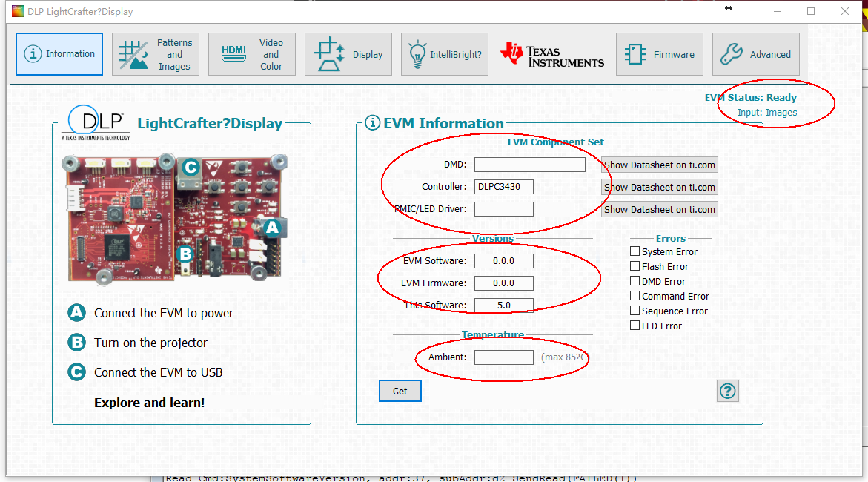The height and width of the screenshot is (482, 868).
Task: Click the "Input: Images" status text
Action: [x=767, y=113]
